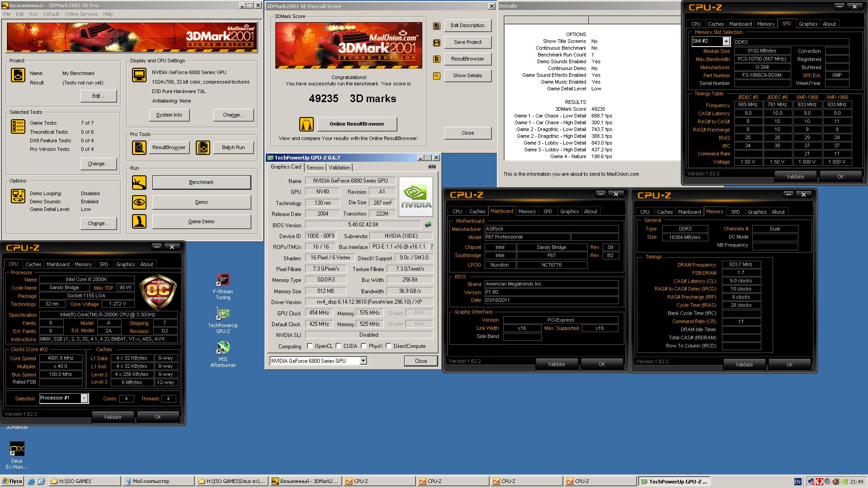Open Caches tab in CPU-Z CPU window
Viewport: 868px width, 488px height.
(x=33, y=264)
